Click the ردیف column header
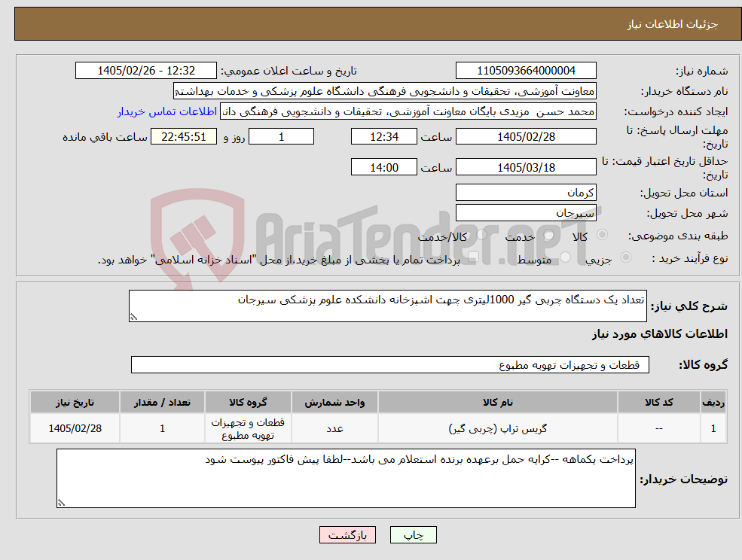742x560 pixels. pos(713,402)
